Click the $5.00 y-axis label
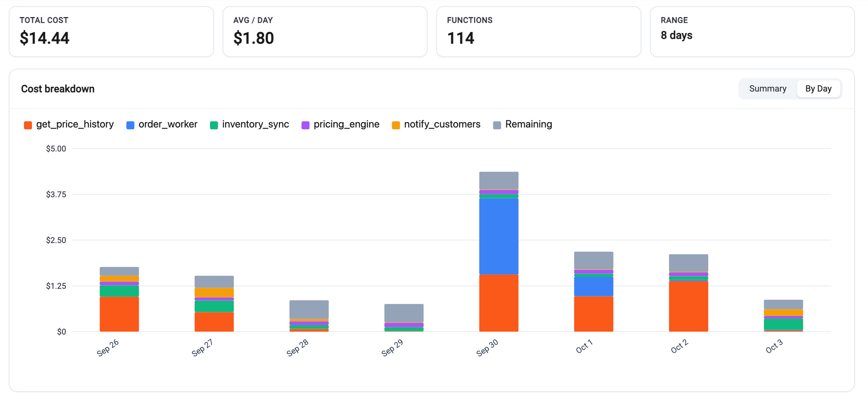868x401 pixels. pos(56,149)
